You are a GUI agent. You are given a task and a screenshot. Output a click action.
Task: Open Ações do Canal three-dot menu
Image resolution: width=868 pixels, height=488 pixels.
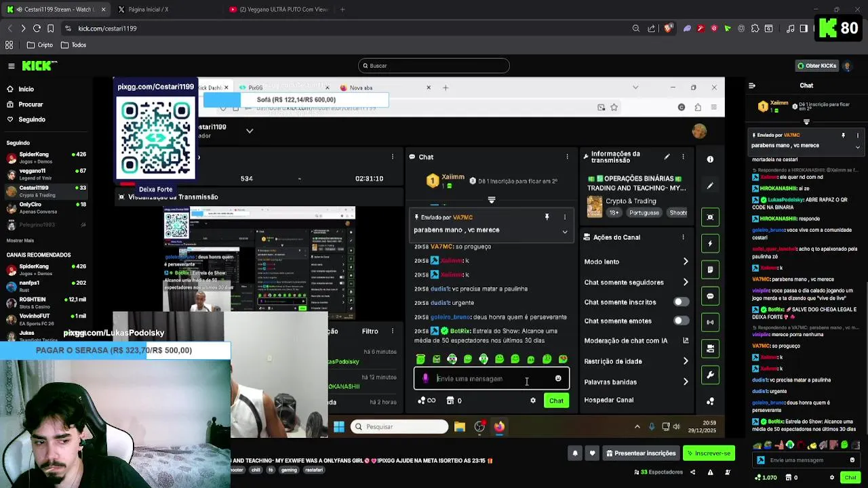tap(683, 237)
